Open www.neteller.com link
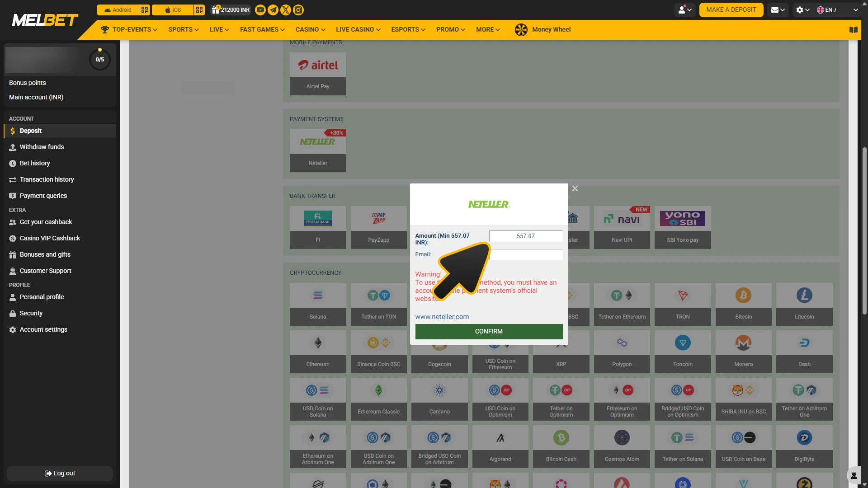868x488 pixels. coord(442,317)
